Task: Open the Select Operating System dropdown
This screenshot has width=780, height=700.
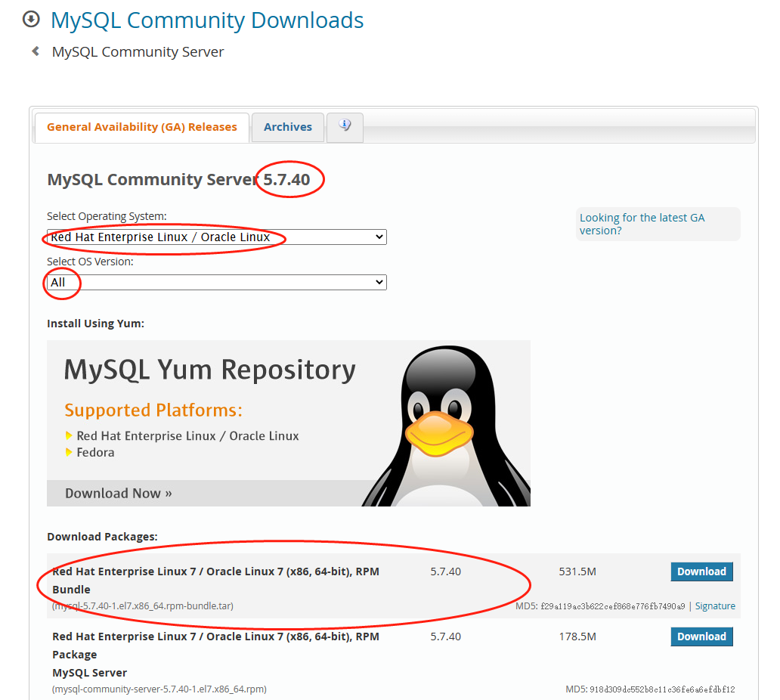Action: [216, 237]
